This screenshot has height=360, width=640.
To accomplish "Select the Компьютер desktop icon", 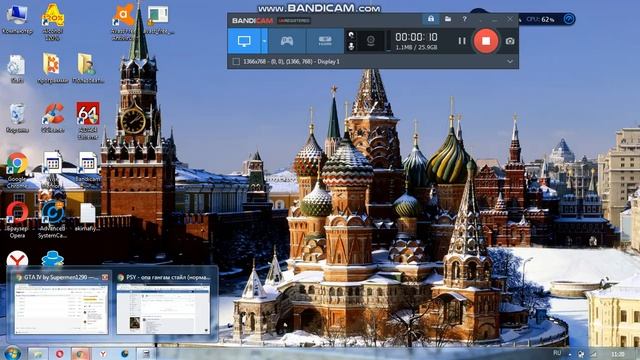I will tap(17, 20).
